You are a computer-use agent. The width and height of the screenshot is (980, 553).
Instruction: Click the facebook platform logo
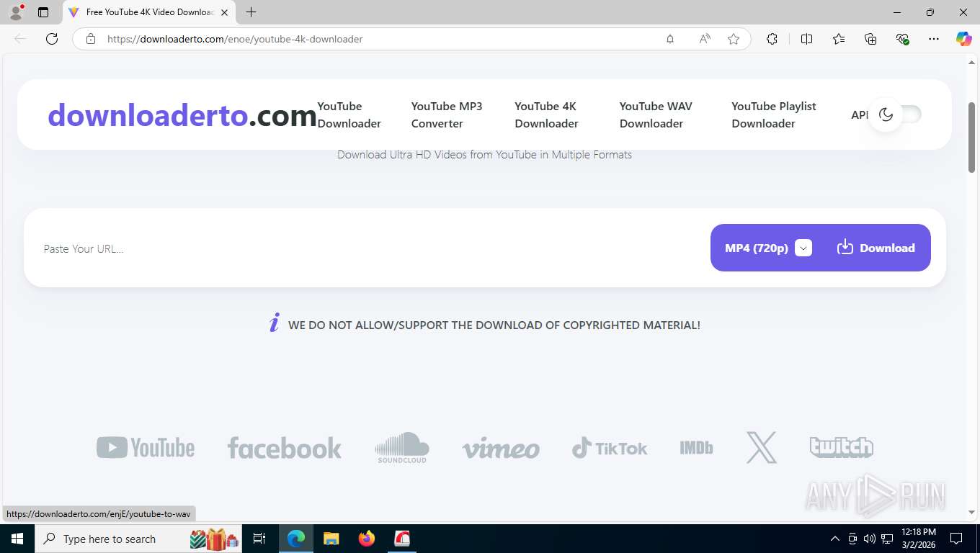285,448
